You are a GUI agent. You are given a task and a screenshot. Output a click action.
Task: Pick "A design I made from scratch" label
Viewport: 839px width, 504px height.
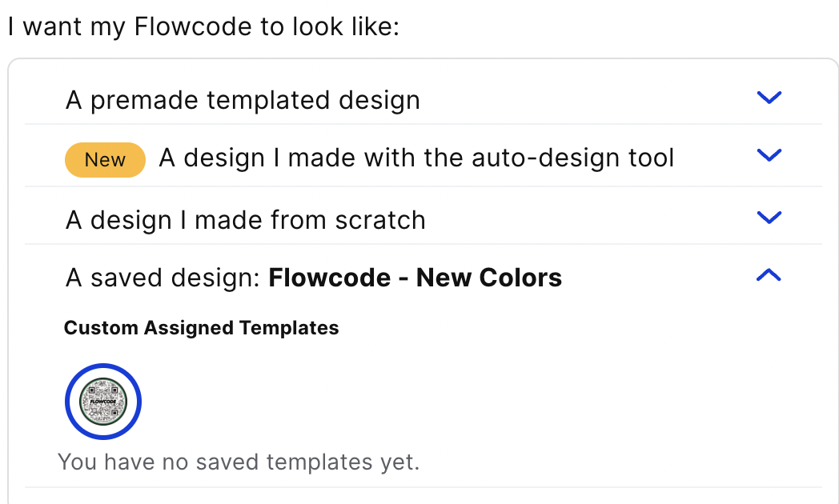[245, 219]
